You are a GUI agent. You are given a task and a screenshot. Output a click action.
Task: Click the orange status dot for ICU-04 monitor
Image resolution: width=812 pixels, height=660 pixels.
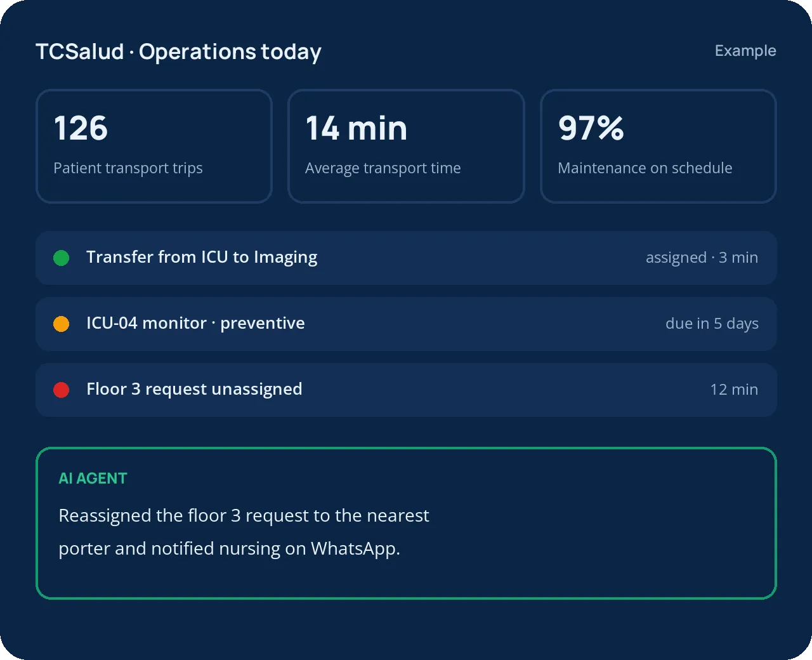pyautogui.click(x=62, y=324)
